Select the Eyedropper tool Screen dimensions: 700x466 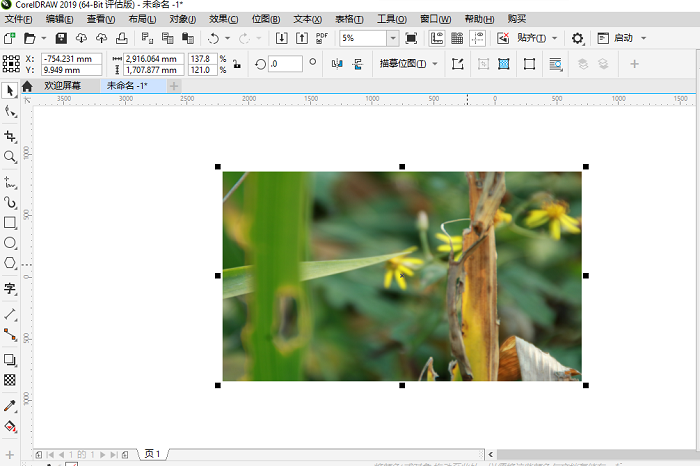click(x=10, y=406)
